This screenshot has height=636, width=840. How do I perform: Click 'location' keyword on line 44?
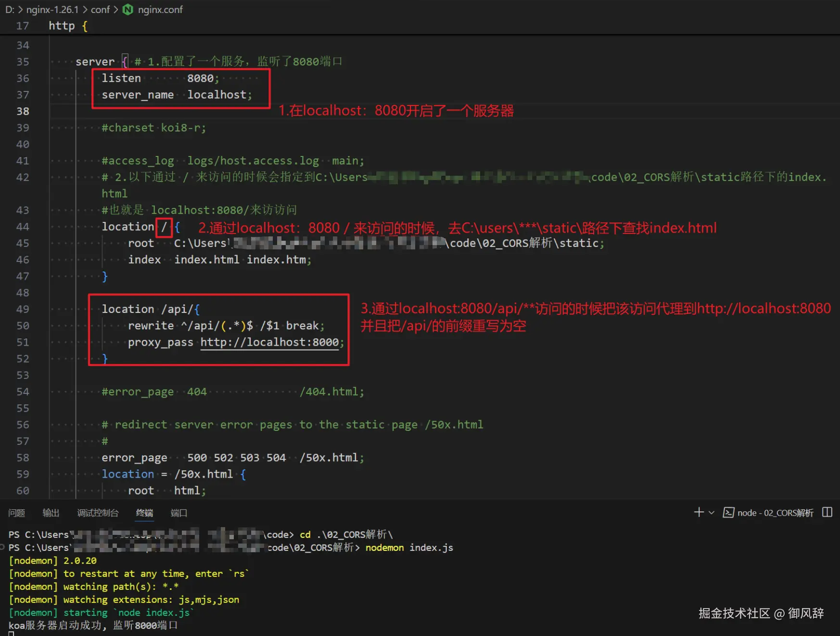pos(128,227)
